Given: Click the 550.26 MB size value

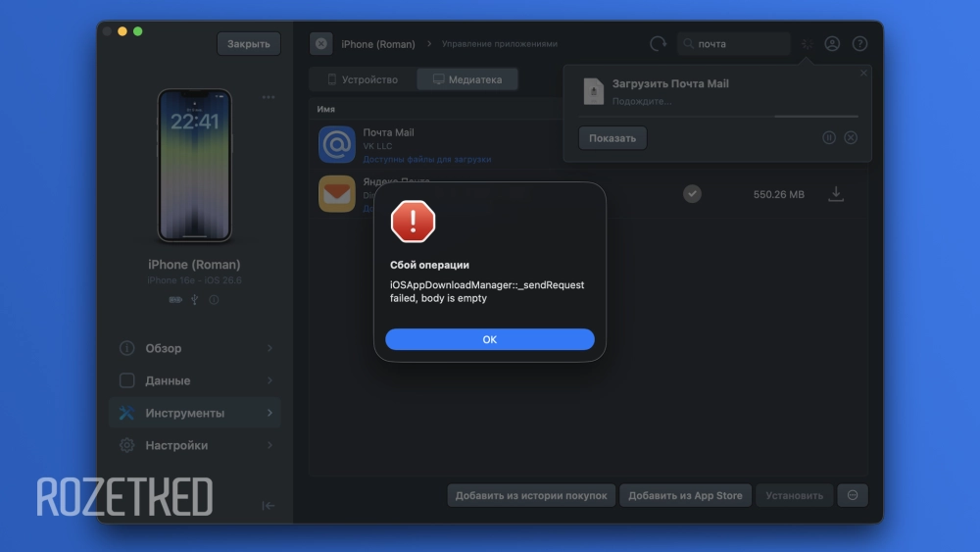Looking at the screenshot, I should click(779, 194).
